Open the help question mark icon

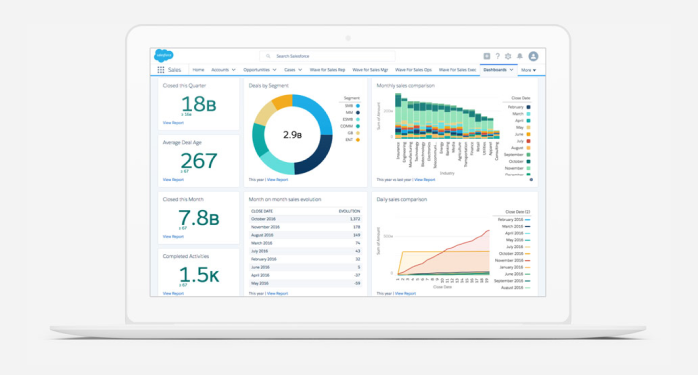click(x=498, y=56)
